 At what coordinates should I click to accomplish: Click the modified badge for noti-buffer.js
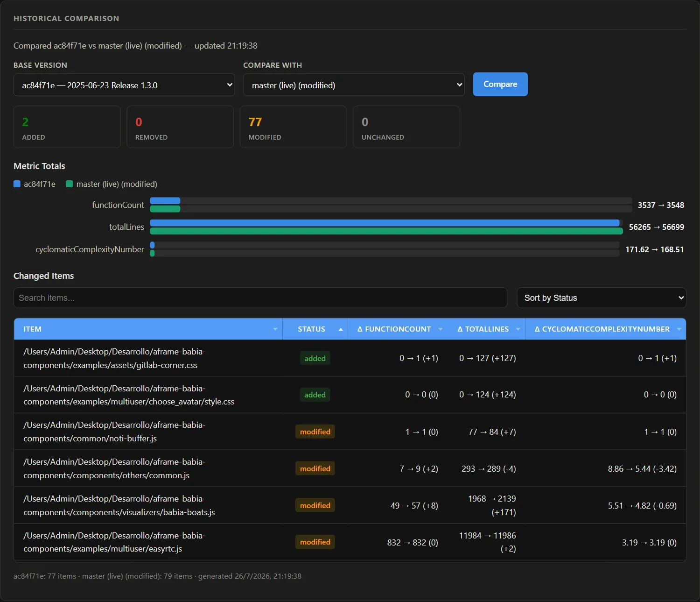pyautogui.click(x=315, y=432)
